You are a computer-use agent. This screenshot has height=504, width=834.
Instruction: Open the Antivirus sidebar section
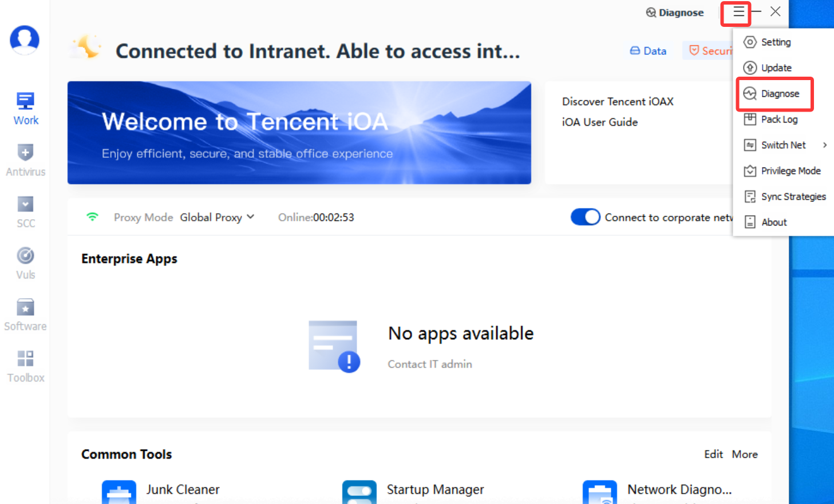25,160
